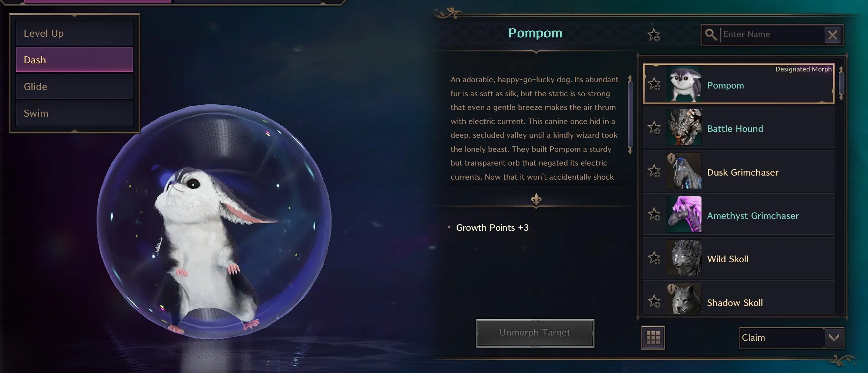
Task: Click info badge on Dusk Grimchaser
Action: pos(671,159)
